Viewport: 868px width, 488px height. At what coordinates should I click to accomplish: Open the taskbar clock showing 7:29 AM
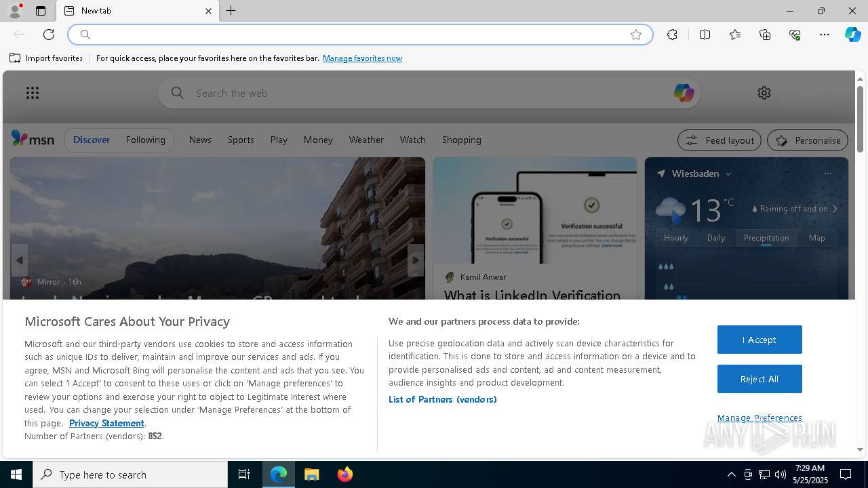[x=810, y=474]
